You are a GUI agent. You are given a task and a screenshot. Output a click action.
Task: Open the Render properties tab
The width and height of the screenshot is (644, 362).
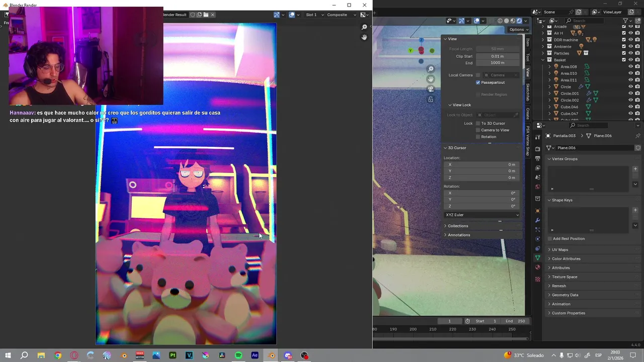(x=537, y=149)
